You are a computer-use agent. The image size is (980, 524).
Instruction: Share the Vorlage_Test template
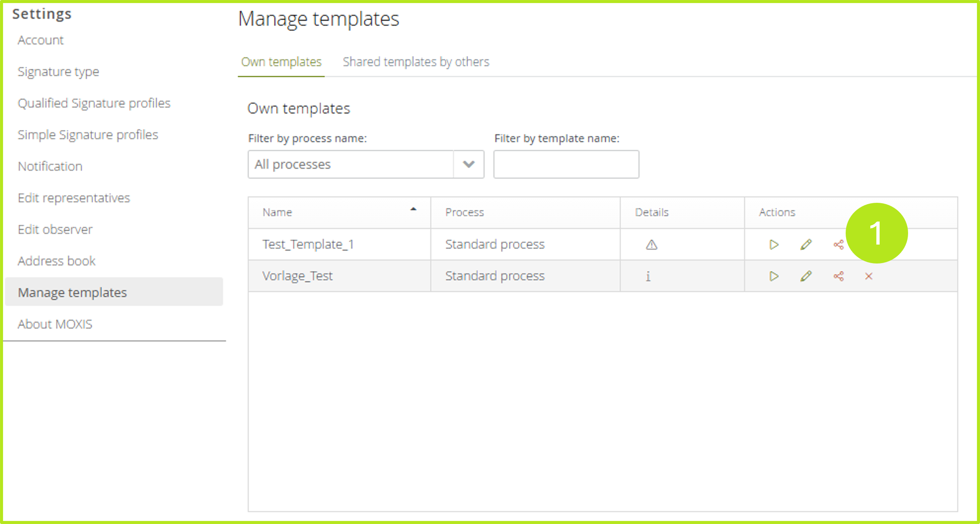[838, 276]
